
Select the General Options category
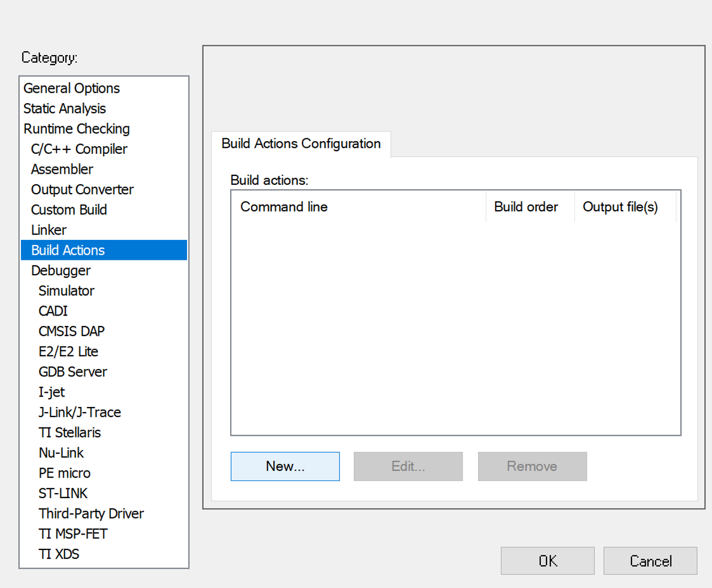pyautogui.click(x=71, y=88)
